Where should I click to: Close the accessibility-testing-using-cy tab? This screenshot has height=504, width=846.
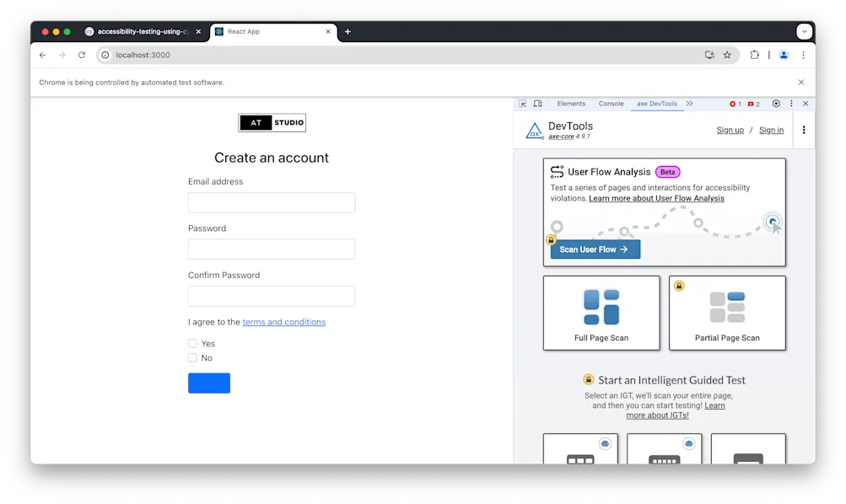[x=198, y=32]
